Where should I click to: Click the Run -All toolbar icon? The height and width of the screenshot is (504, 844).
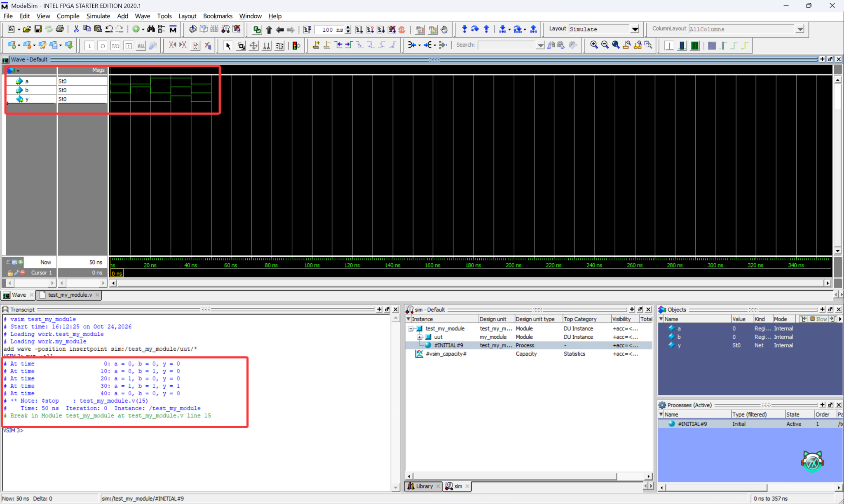click(381, 29)
